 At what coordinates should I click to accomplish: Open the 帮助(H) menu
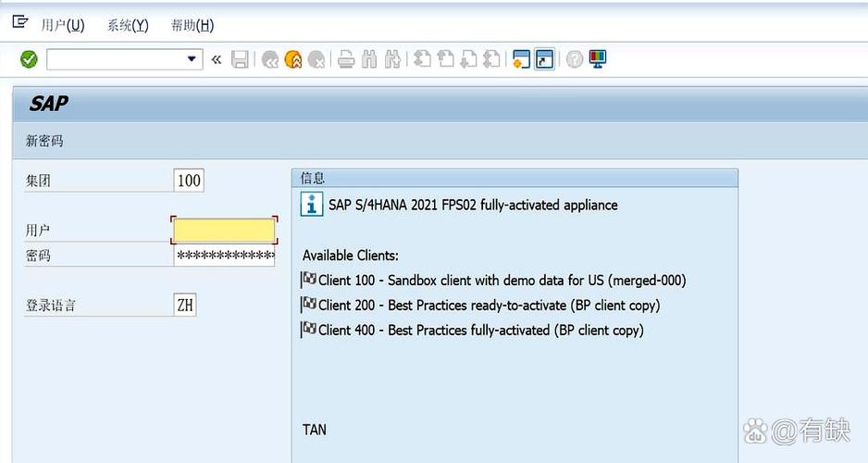(x=192, y=26)
